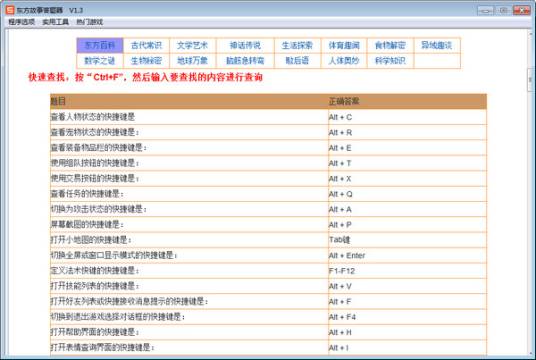Select question 打开小地图的快捷键是

(189, 240)
